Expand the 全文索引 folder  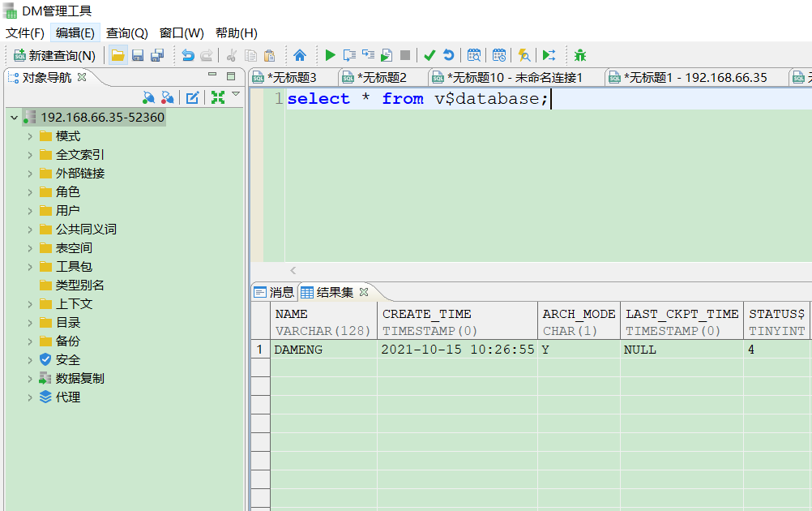pos(30,155)
